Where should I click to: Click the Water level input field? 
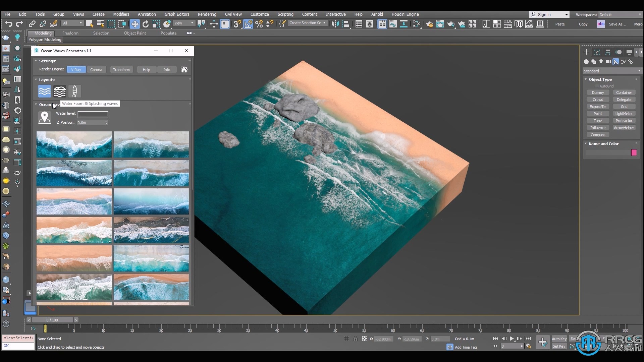93,114
